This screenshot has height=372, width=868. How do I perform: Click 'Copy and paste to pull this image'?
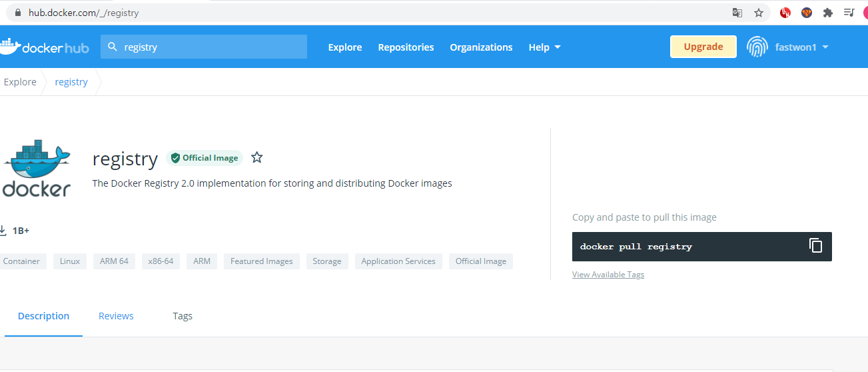click(644, 217)
